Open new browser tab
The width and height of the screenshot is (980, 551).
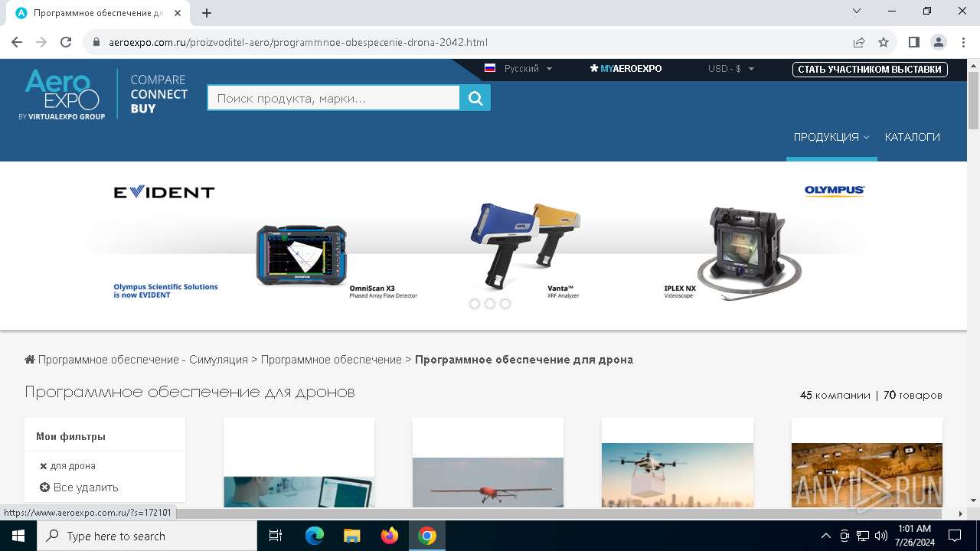[207, 13]
